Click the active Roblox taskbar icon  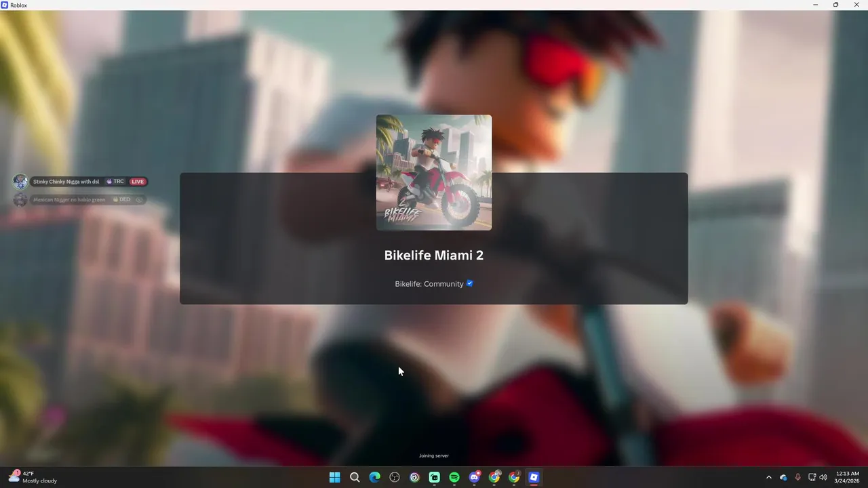534,477
